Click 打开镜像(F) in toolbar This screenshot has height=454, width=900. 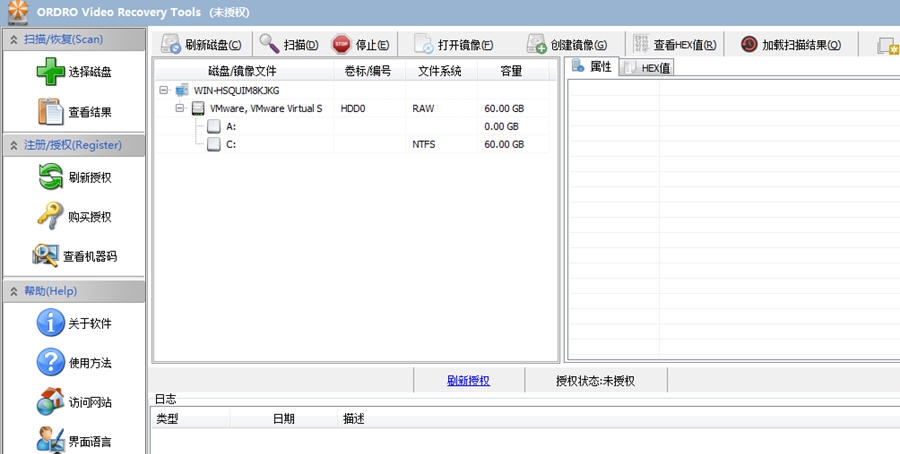(453, 45)
